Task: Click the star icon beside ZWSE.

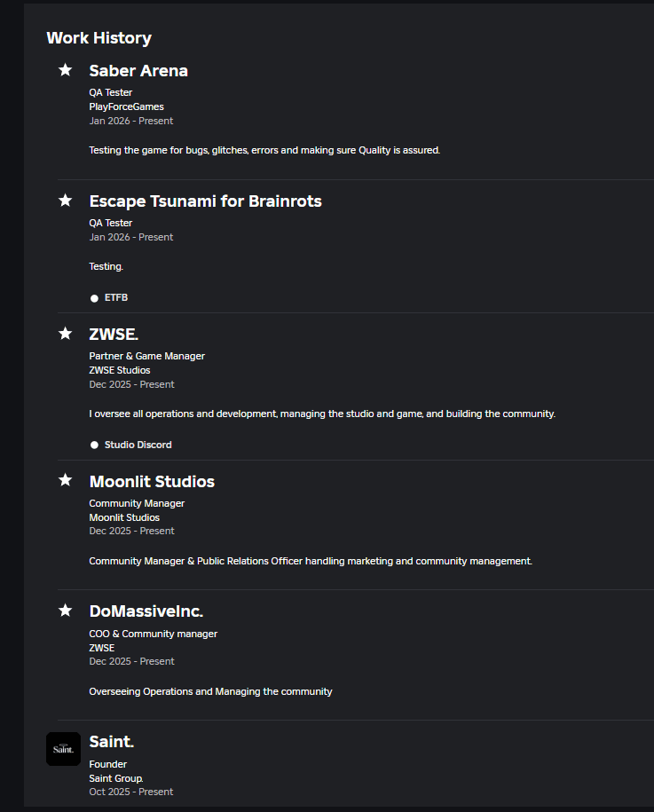Action: [x=65, y=333]
